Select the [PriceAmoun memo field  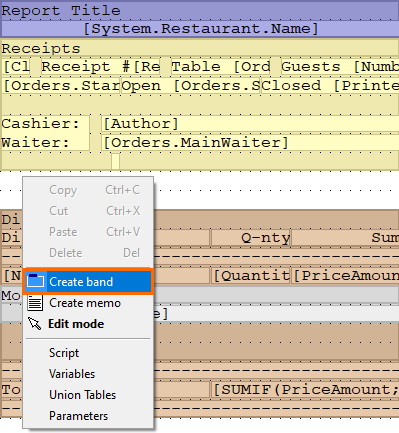pos(346,276)
